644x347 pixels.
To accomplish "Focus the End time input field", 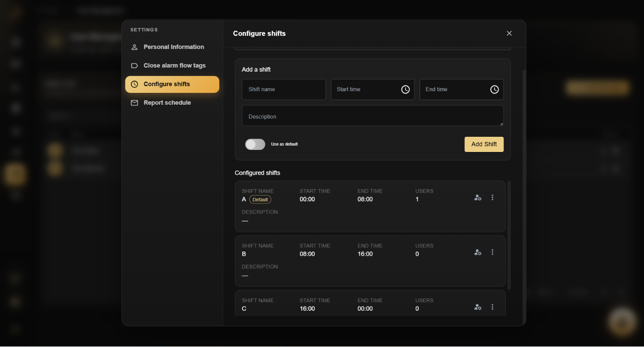I will tap(461, 89).
